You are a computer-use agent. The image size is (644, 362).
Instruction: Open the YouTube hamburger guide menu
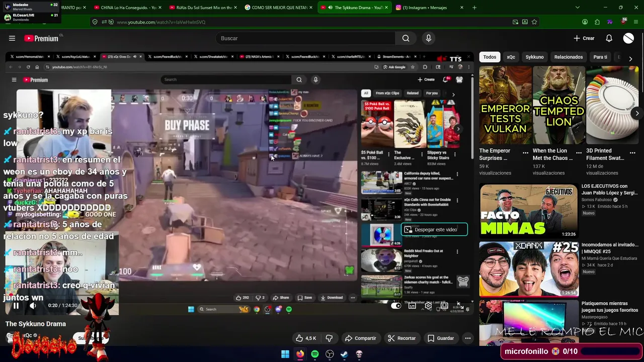pos(12,38)
